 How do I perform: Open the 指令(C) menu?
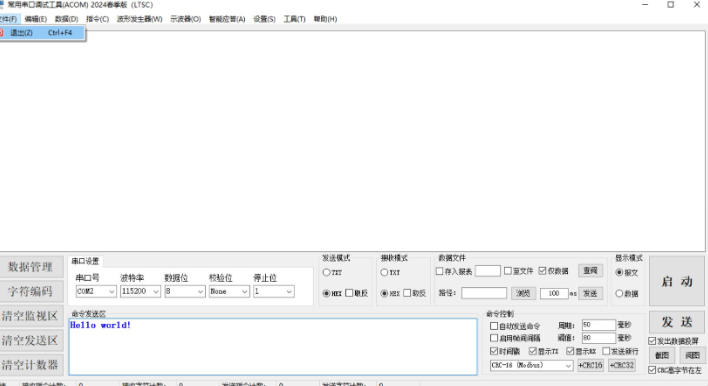pos(97,19)
